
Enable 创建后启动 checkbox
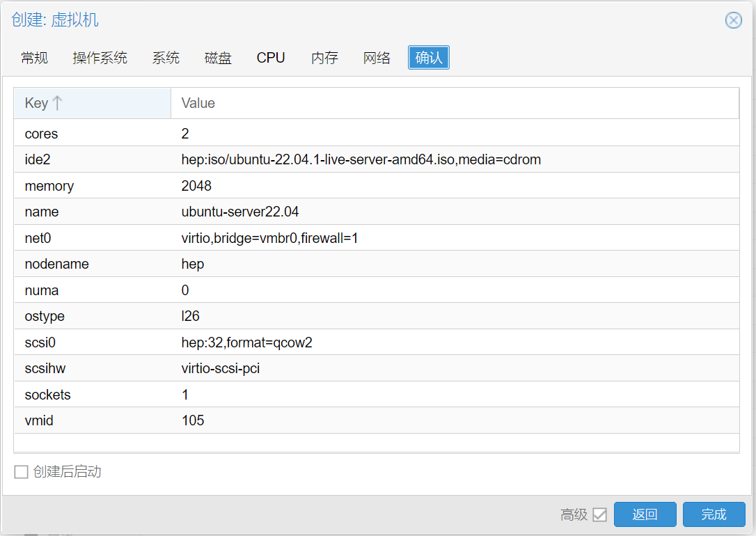(x=21, y=472)
